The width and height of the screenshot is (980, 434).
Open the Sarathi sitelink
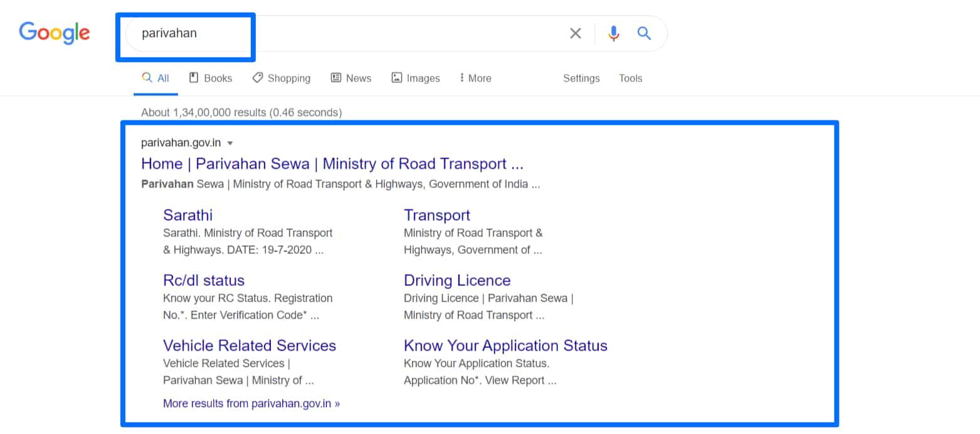187,215
